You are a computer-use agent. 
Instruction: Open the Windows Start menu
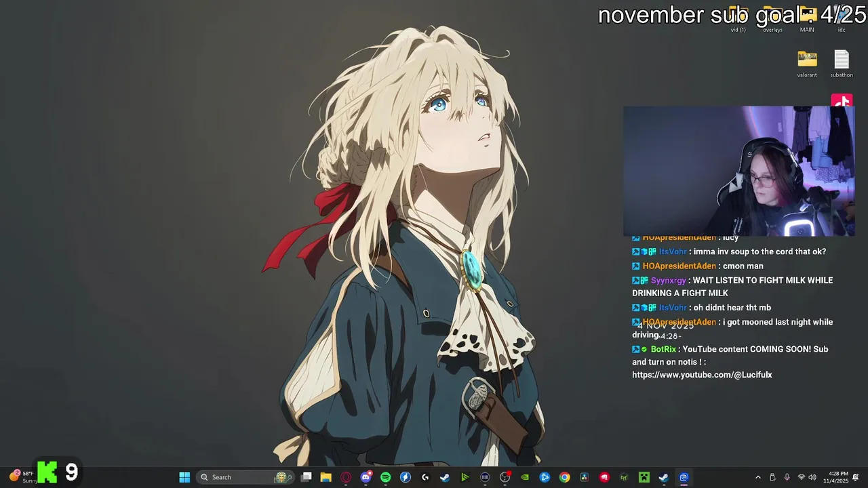pyautogui.click(x=184, y=477)
